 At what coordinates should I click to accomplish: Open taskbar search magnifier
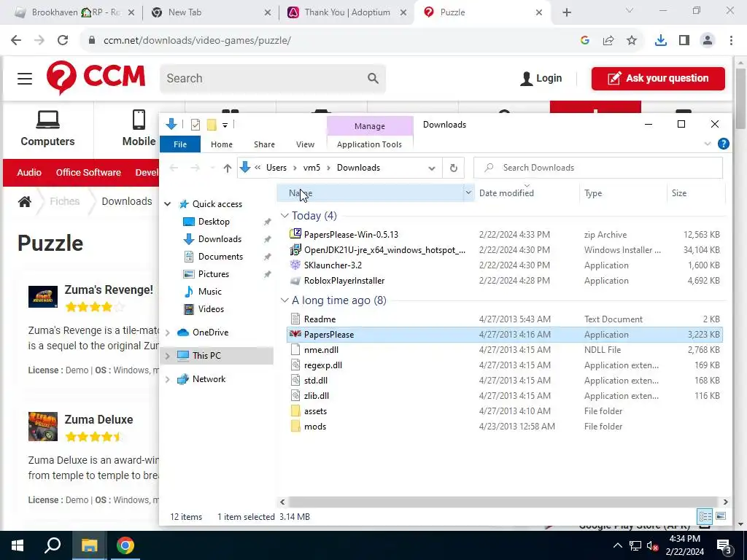pos(53,545)
